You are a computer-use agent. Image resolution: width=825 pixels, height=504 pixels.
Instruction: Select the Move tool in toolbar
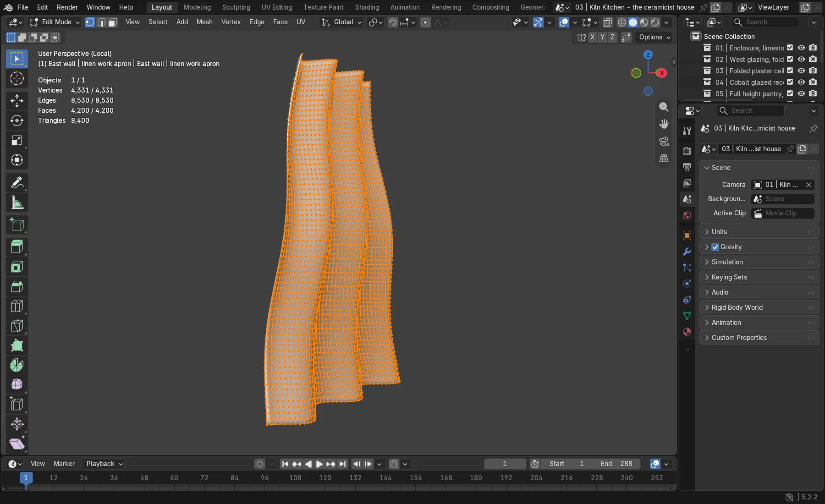(17, 101)
